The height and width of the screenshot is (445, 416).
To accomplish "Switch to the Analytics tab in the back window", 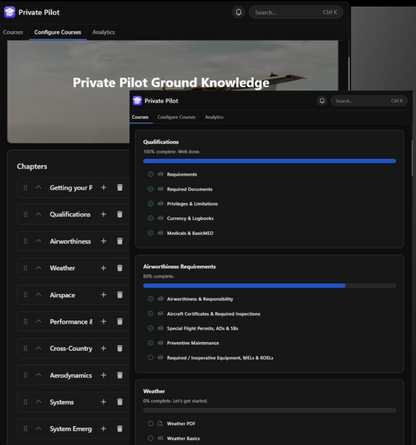I will (x=104, y=32).
